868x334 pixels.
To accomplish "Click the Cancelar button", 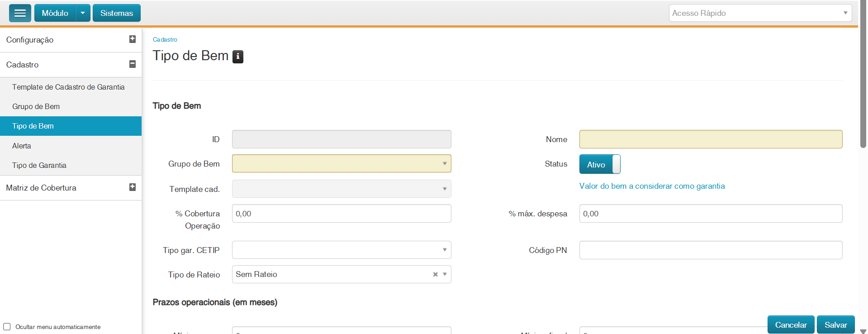I will 791,325.
